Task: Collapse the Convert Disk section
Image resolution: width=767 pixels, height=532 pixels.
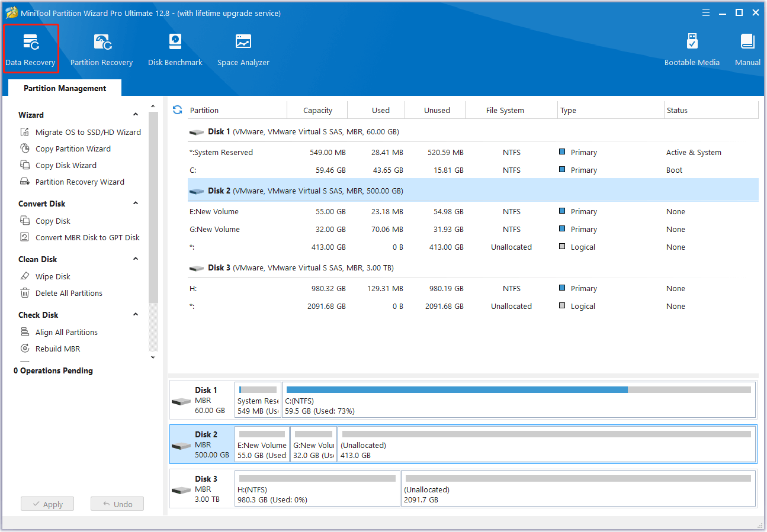Action: point(136,204)
